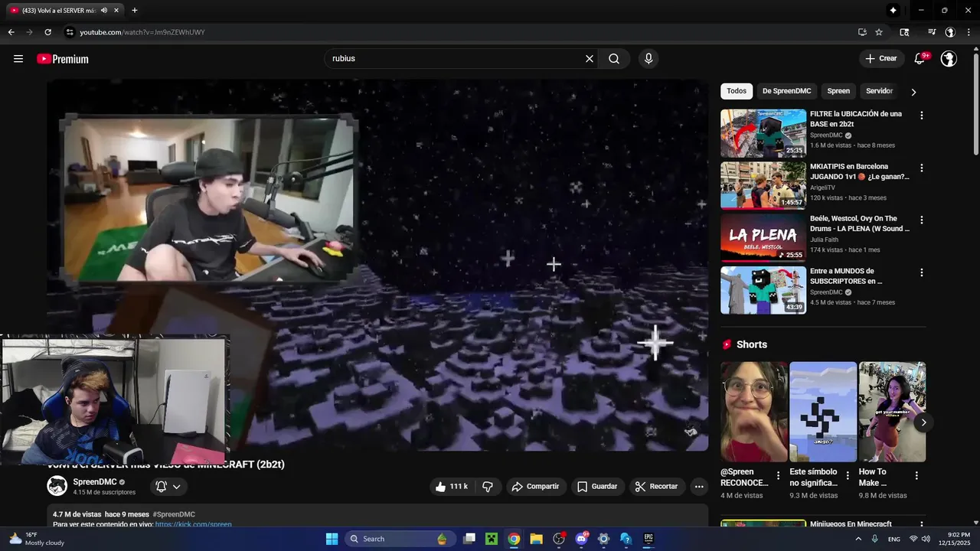Open SpreenDMC channel avatar
Viewport: 980px width, 551px height.
pos(57,486)
